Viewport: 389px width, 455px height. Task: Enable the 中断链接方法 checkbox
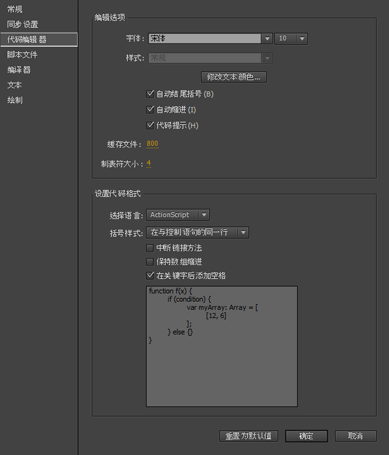click(x=150, y=248)
